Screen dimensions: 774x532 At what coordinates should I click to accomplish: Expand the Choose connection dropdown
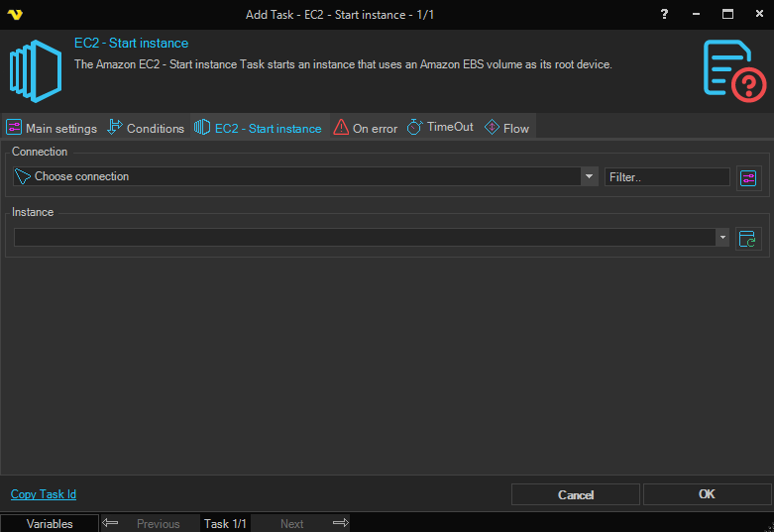click(590, 176)
